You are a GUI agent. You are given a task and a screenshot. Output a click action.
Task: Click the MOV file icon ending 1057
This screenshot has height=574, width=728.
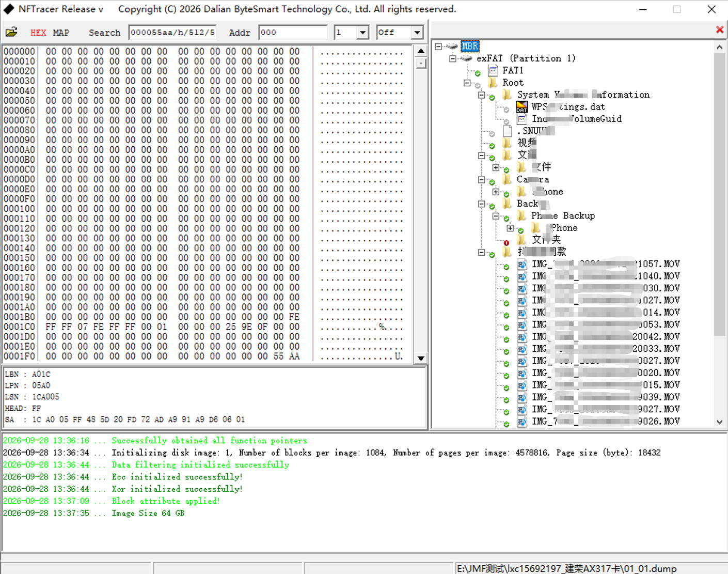522,265
